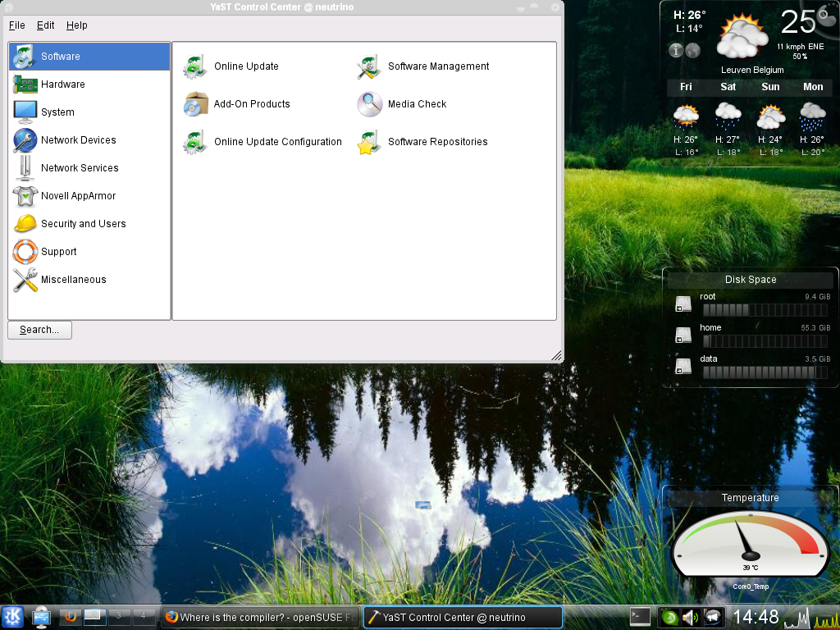Open Online Update Configuration
The height and width of the screenshot is (630, 840).
coord(262,142)
